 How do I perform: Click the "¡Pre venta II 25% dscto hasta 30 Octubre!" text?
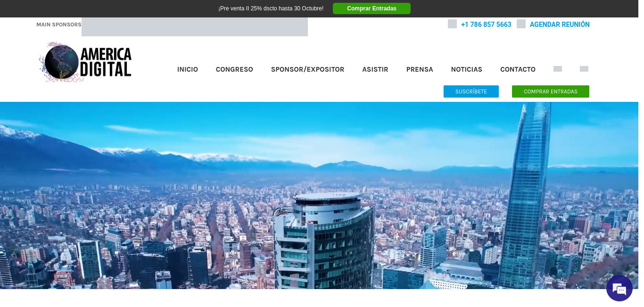coord(271,8)
